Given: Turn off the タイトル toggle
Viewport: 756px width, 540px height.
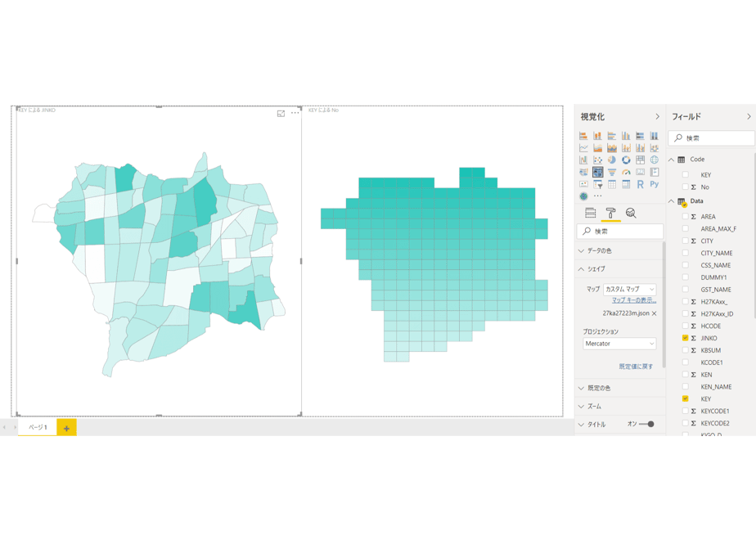Looking at the screenshot, I should pos(646,425).
